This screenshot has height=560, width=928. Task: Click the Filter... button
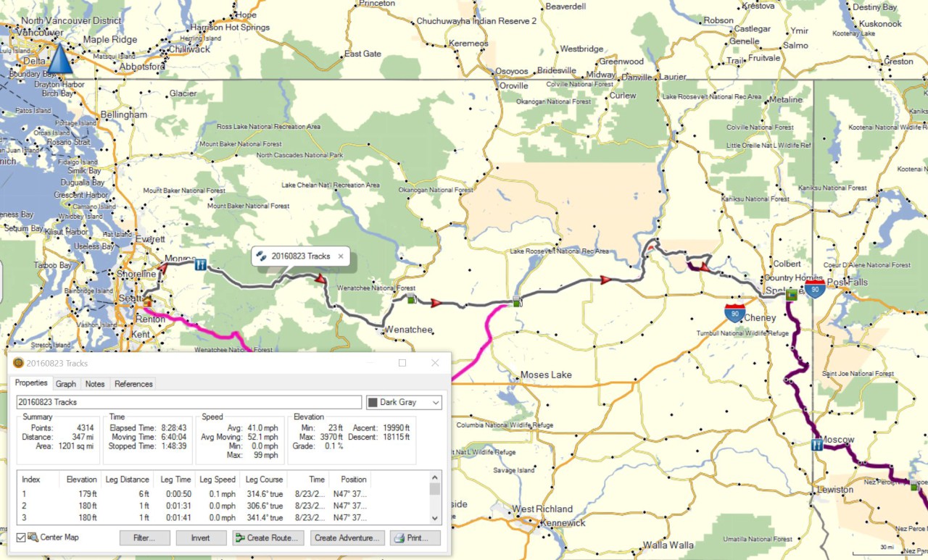point(145,538)
